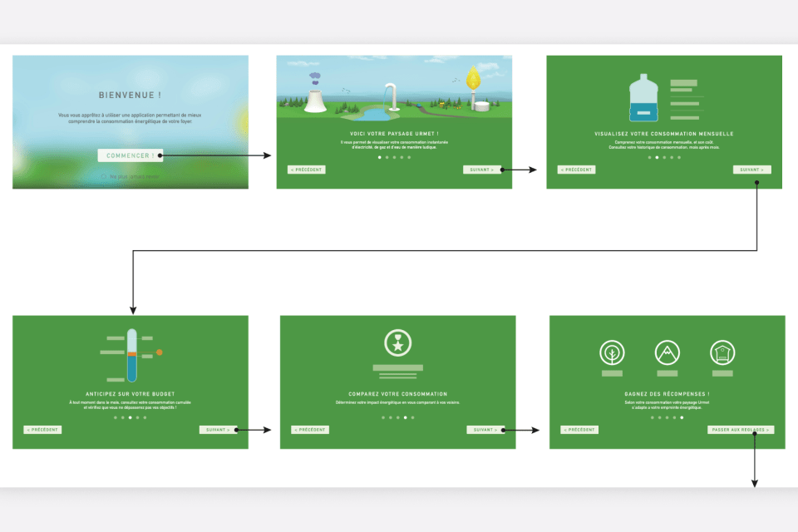
Task: Click the thermometer budget gauge
Action: point(131,355)
